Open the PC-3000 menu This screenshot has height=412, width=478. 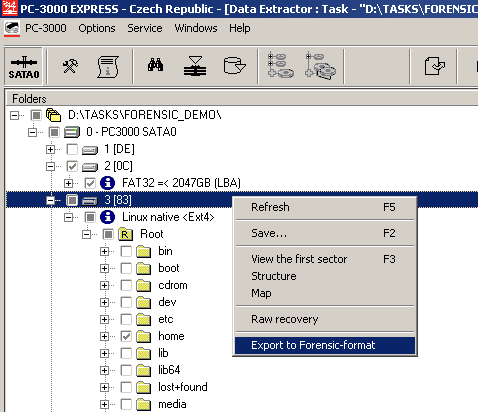point(46,28)
